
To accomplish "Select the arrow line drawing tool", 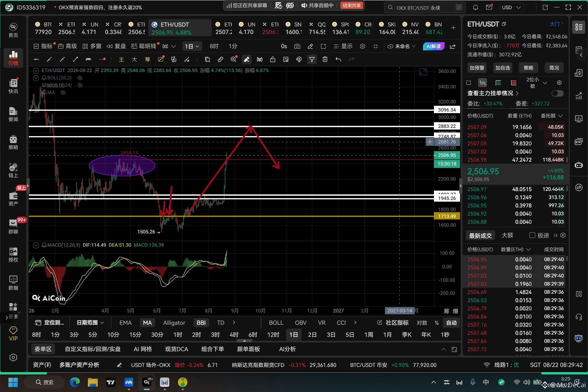I will coord(75,59).
